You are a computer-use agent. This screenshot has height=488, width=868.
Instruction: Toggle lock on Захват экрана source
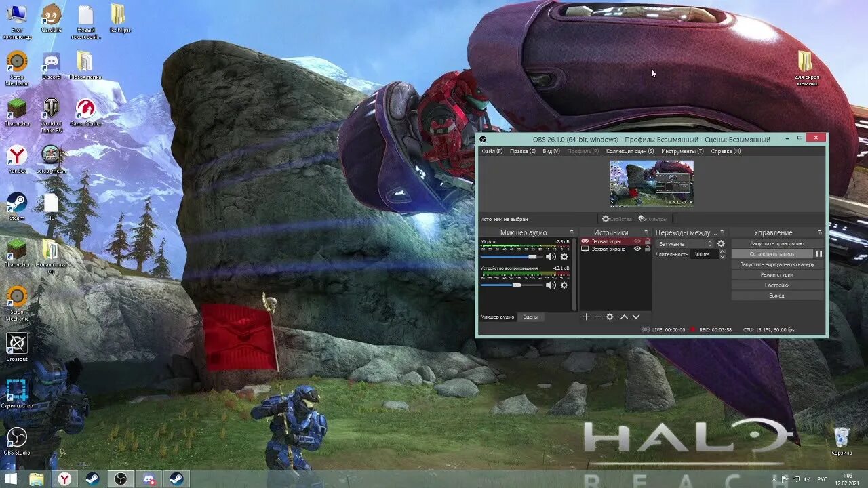(x=647, y=249)
